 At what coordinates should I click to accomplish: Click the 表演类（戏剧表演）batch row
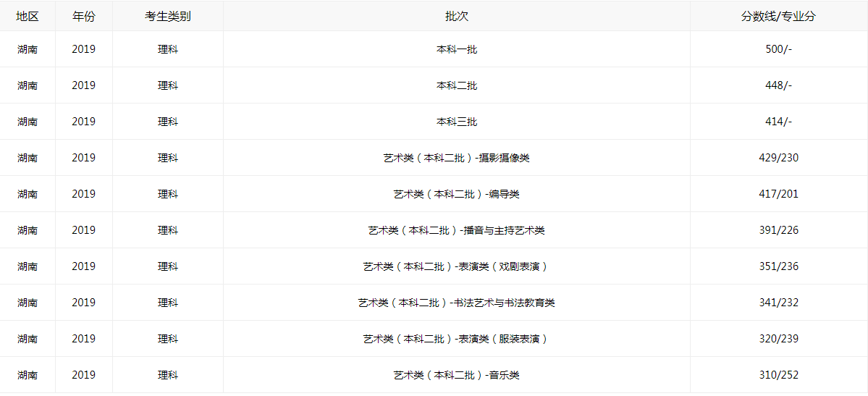(457, 266)
